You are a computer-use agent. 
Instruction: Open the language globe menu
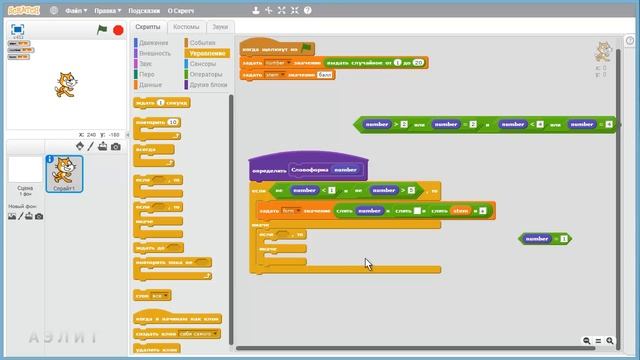(54, 11)
